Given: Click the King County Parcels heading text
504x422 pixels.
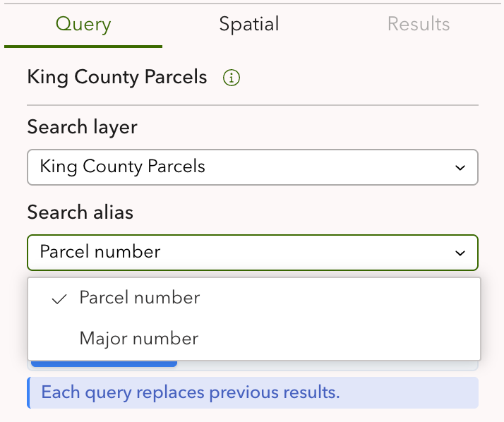Looking at the screenshot, I should tap(117, 77).
